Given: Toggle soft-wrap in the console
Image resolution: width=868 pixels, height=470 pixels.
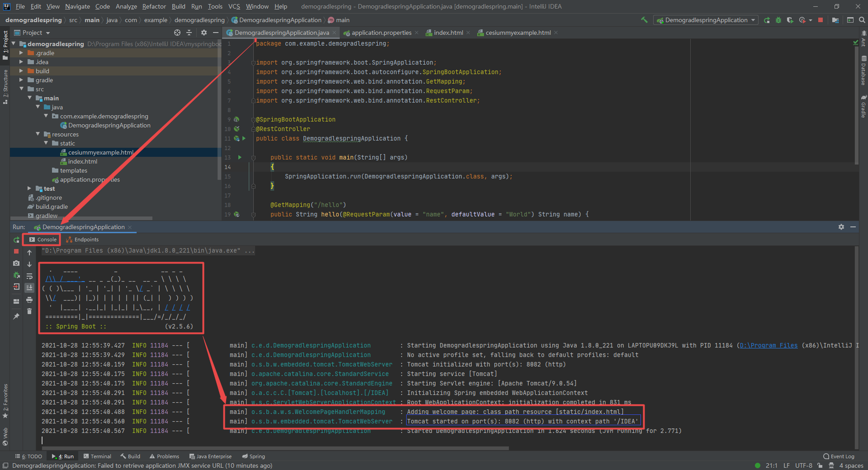Looking at the screenshot, I should click(x=29, y=276).
